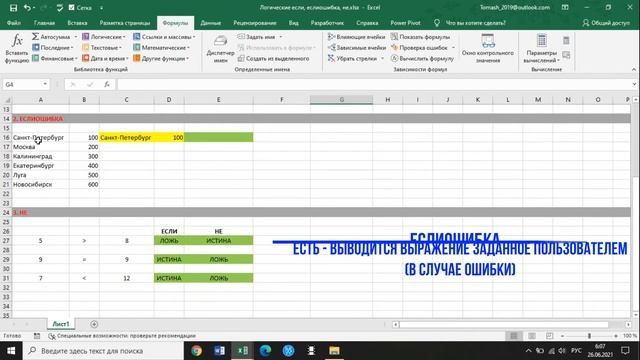The width and height of the screenshot is (640, 360).
Task: Select the ЛОЖЬ cell in row 27
Action: (x=169, y=241)
